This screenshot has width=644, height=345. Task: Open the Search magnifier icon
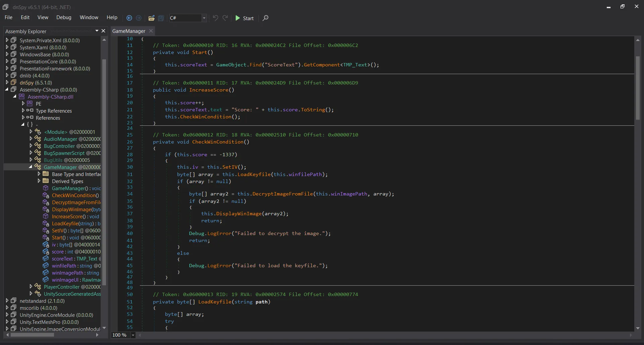pos(265,18)
